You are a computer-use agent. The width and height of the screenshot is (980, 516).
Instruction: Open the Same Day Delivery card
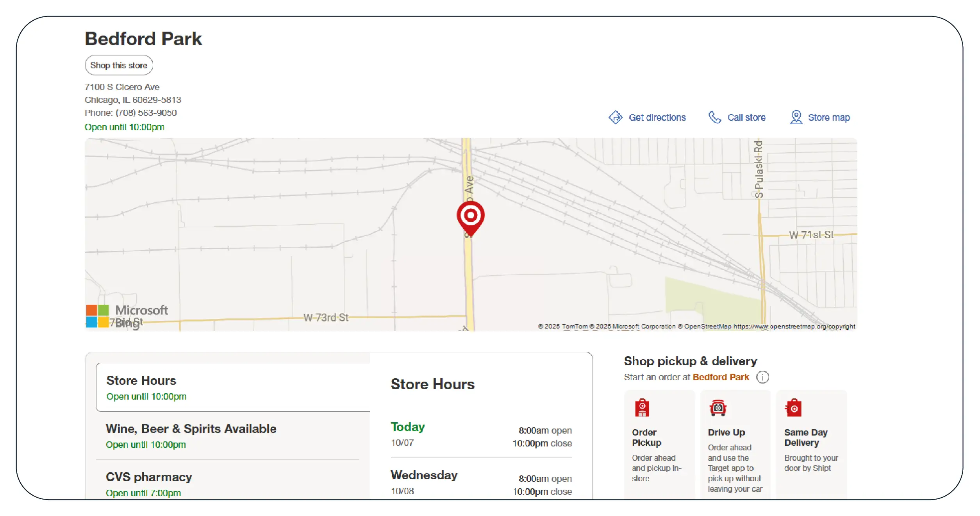[x=811, y=445]
